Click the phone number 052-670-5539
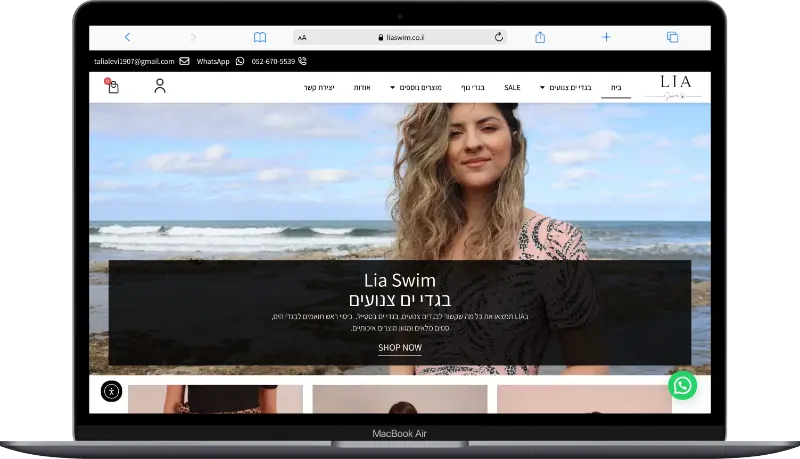The image size is (800, 459). [273, 61]
